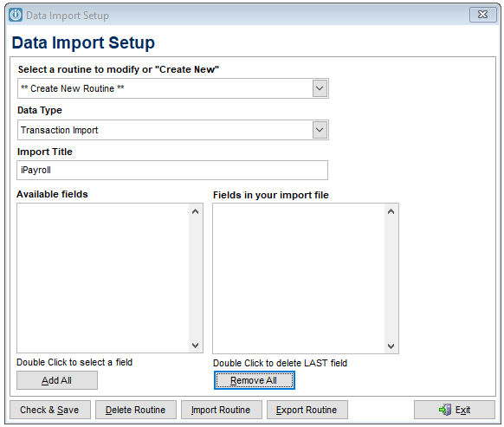Click the green door icon on Exit
The image size is (504, 427).
click(445, 410)
